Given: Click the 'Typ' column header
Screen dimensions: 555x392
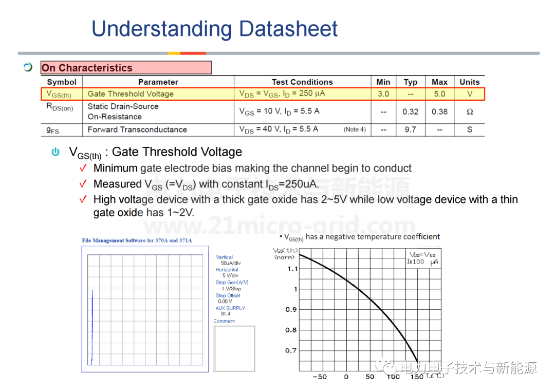Looking at the screenshot, I should (x=411, y=82).
